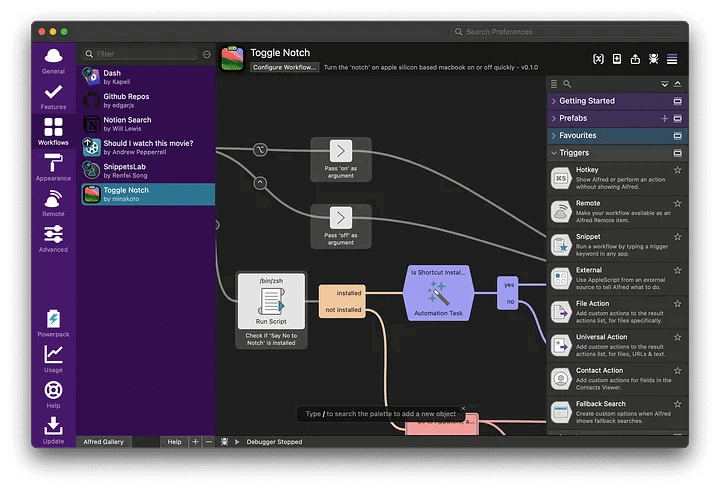Expand the Prefabs section

pyautogui.click(x=573, y=118)
